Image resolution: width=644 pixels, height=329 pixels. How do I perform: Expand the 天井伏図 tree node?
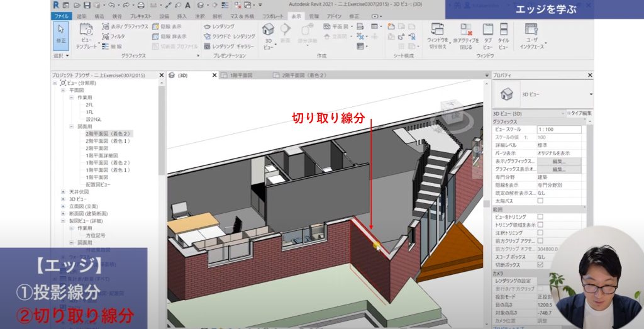coord(63,191)
